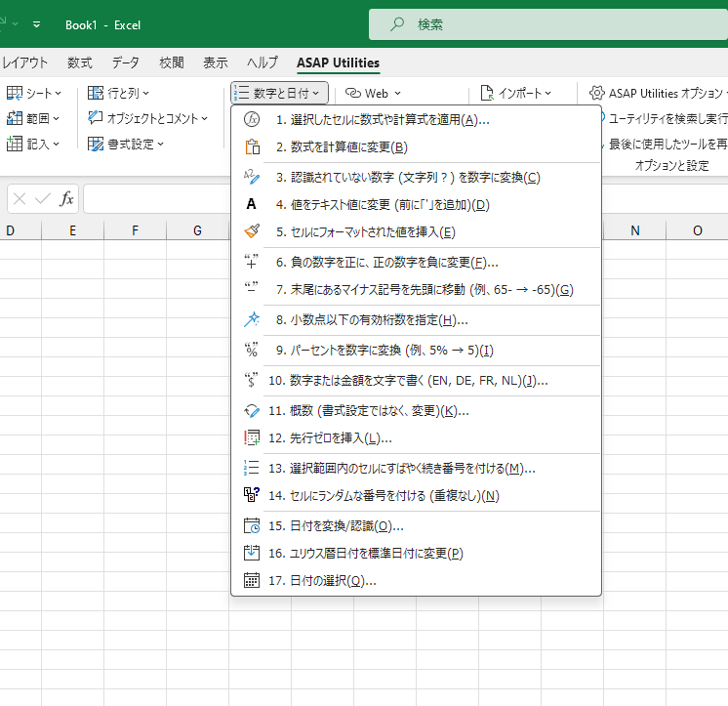Image resolution: width=728 pixels, height=706 pixels.
Task: Click the dollar icon beside menu item 10
Action: 252,380
